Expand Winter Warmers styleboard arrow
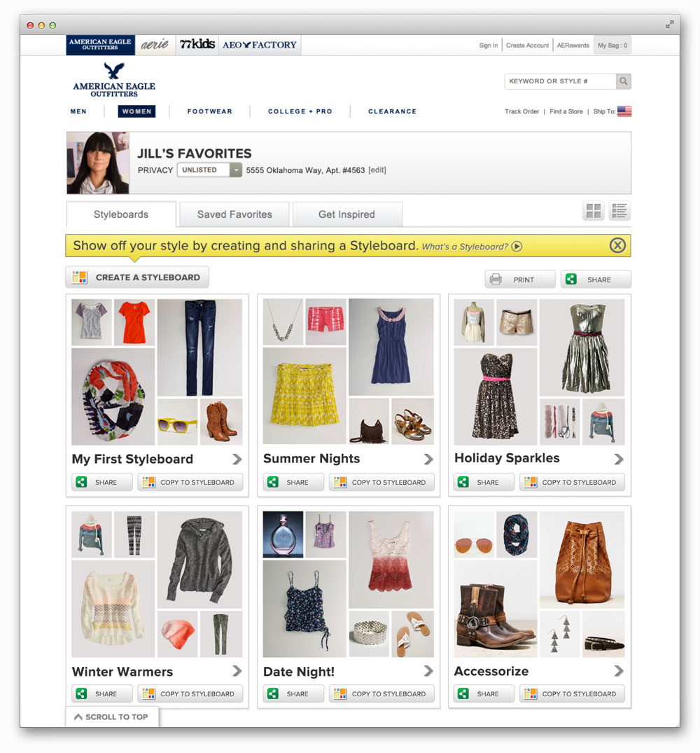 [x=237, y=671]
